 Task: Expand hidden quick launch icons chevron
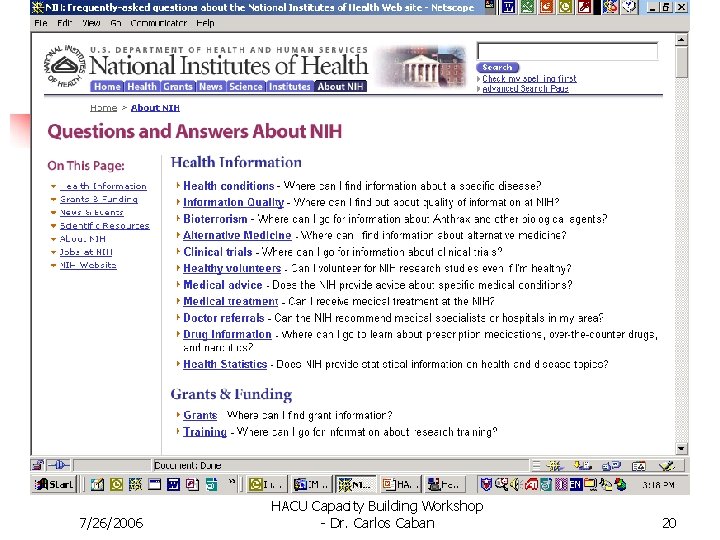coord(232,482)
